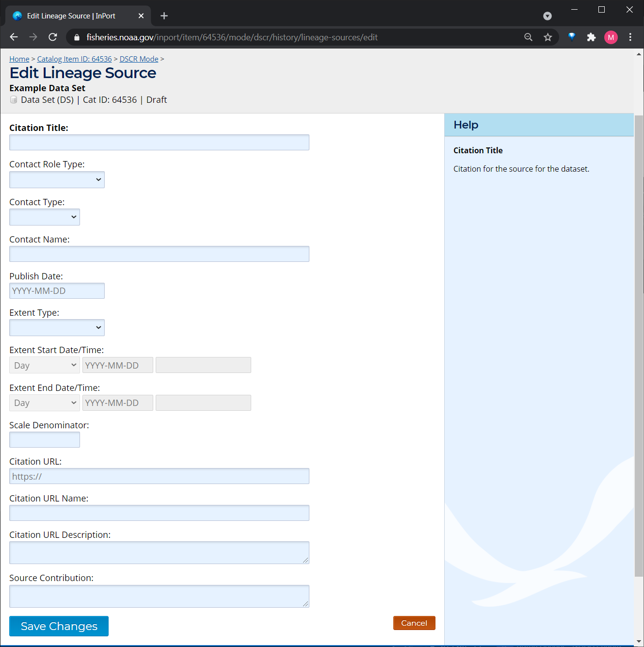Screen dimensions: 644x647
Task: Maximize the browser window
Action: coord(601,10)
